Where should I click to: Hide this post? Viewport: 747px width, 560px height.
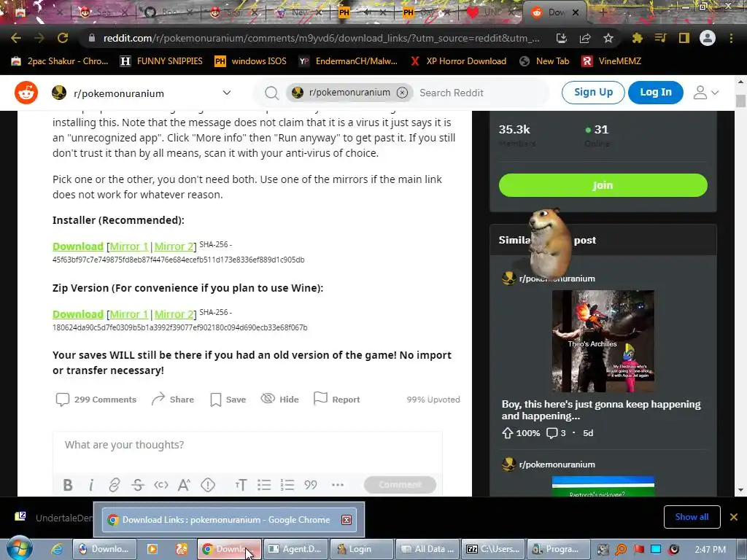[280, 400]
